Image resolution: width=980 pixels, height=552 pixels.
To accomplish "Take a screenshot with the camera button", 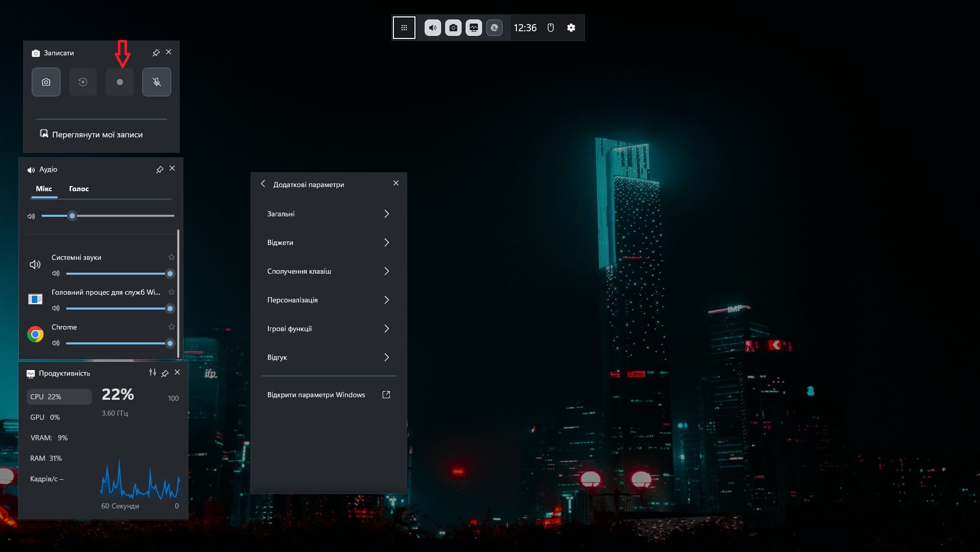I will [46, 82].
